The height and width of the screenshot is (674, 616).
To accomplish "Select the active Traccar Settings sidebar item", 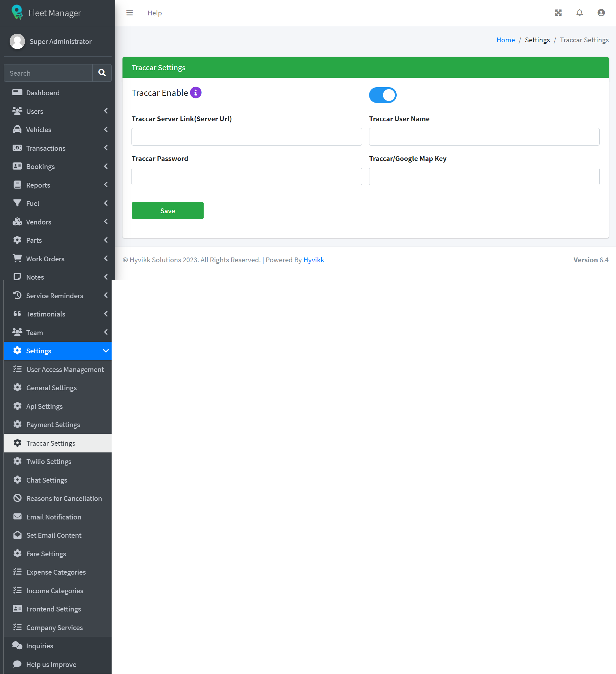I will [57, 443].
